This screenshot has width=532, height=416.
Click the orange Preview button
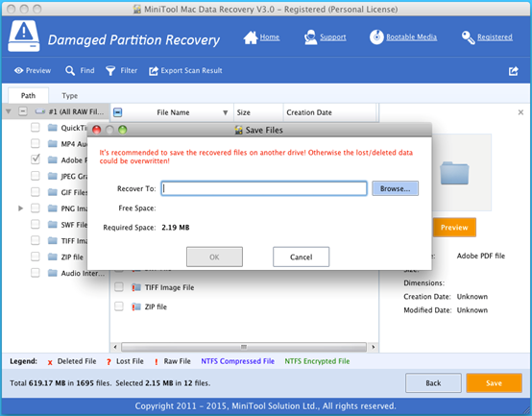click(454, 228)
